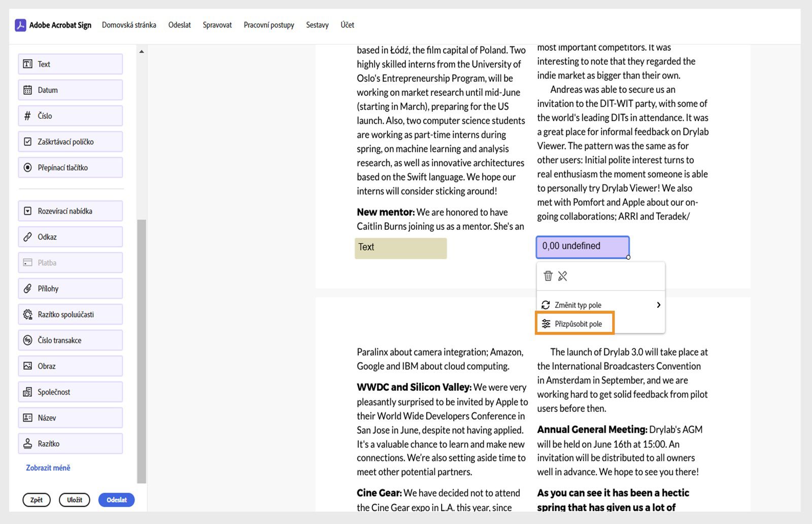Click the Datum calendar icon
812x524 pixels.
(28, 90)
